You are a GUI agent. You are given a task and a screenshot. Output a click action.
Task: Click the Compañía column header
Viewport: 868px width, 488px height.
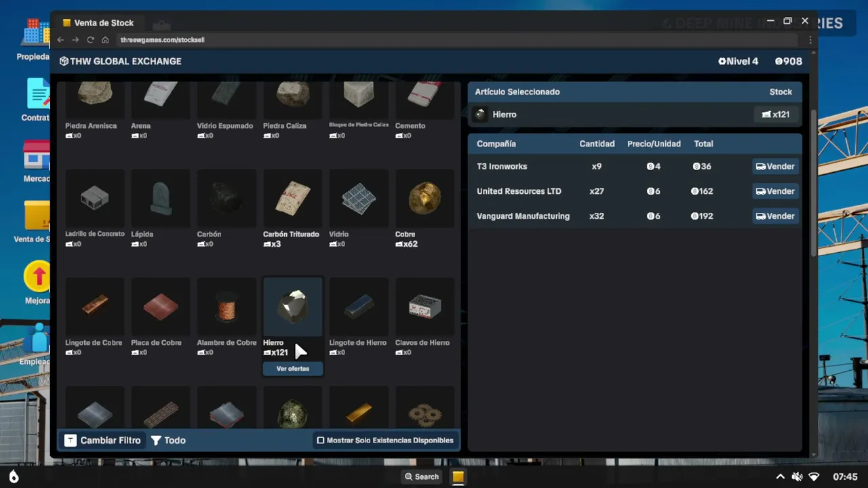point(496,144)
